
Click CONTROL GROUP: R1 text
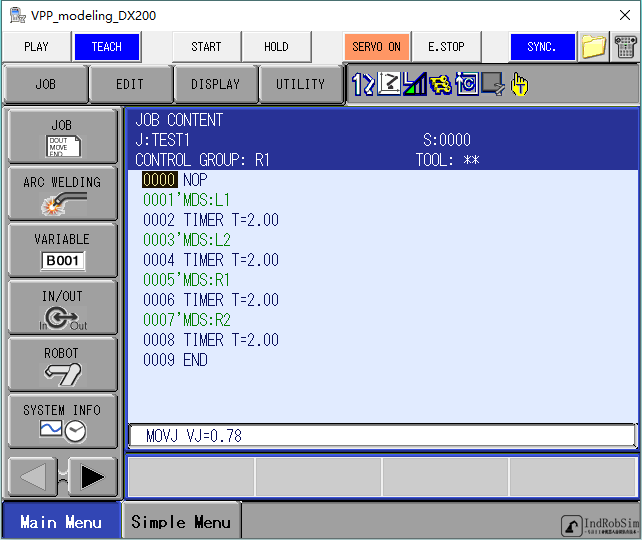(202, 160)
